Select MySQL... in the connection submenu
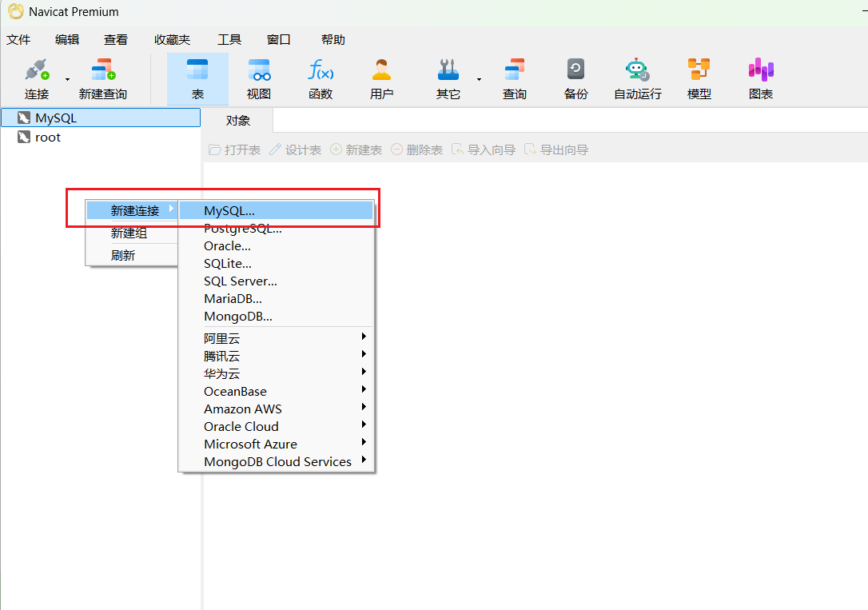Screen dimensions: 868x610 [276, 210]
